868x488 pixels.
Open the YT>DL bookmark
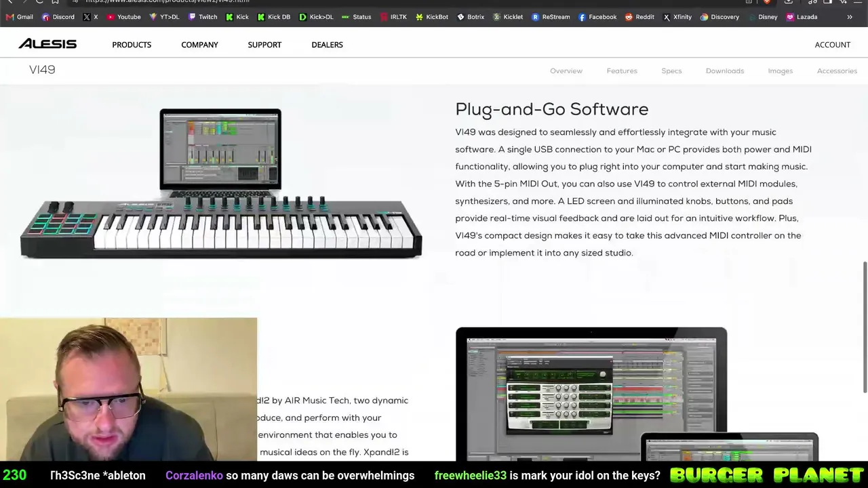coord(164,17)
